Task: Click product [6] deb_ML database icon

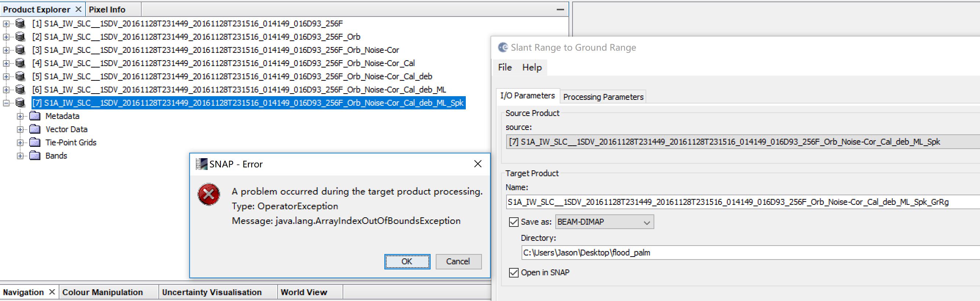Action: pos(20,90)
